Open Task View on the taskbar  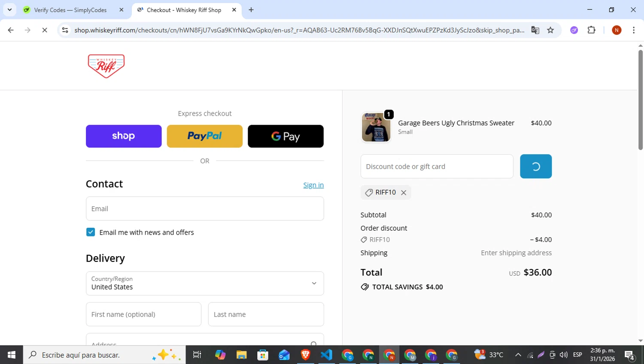tap(197, 355)
